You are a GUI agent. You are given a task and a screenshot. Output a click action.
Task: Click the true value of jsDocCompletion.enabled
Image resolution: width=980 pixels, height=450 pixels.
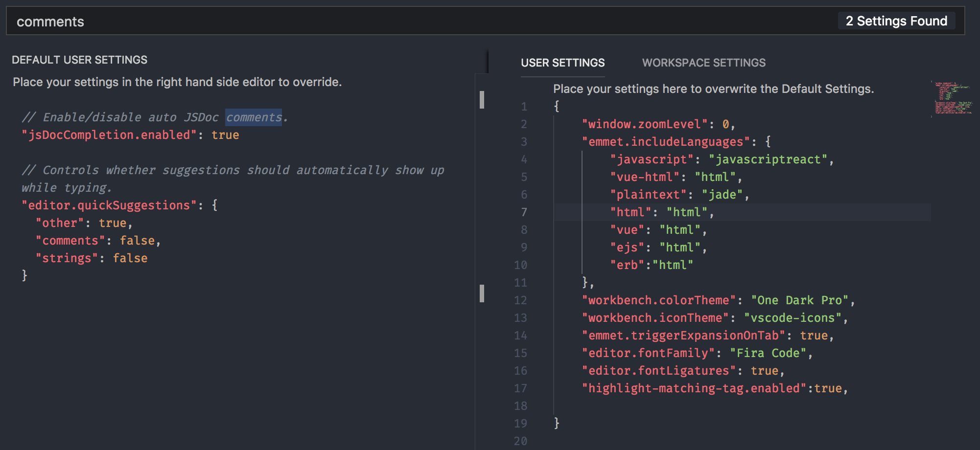tap(225, 135)
